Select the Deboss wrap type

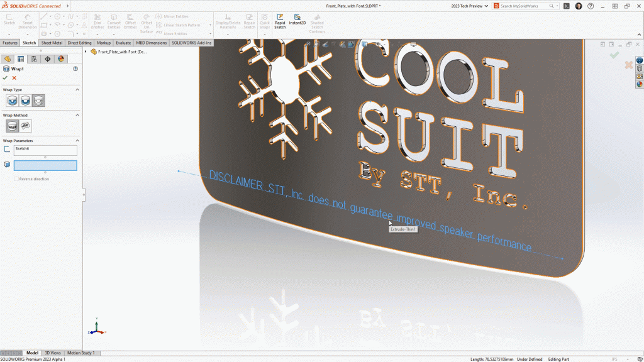(x=25, y=101)
